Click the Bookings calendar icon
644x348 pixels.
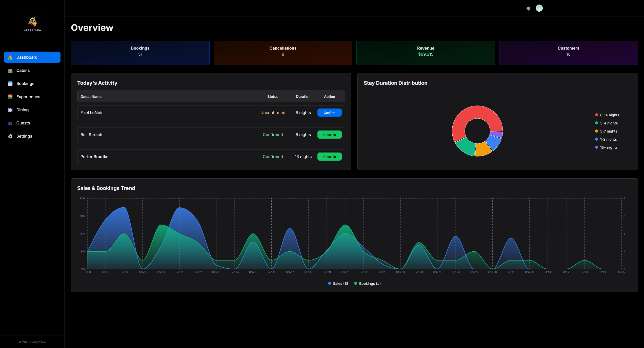tap(10, 84)
